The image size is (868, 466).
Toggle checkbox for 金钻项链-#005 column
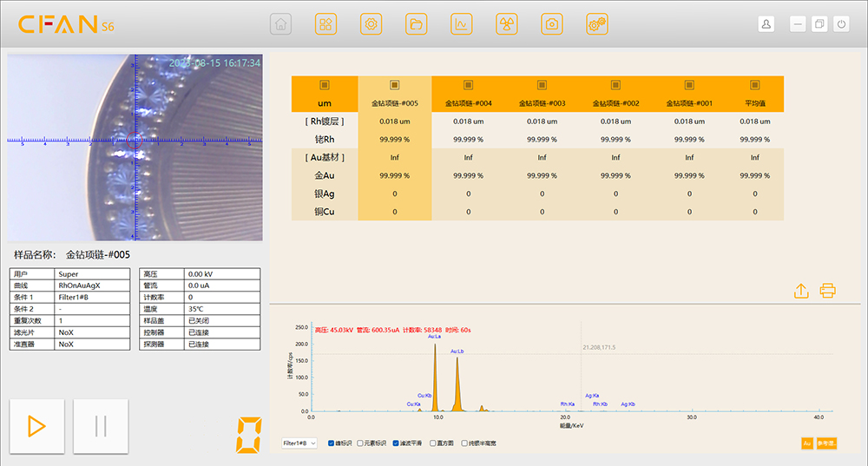pos(394,85)
